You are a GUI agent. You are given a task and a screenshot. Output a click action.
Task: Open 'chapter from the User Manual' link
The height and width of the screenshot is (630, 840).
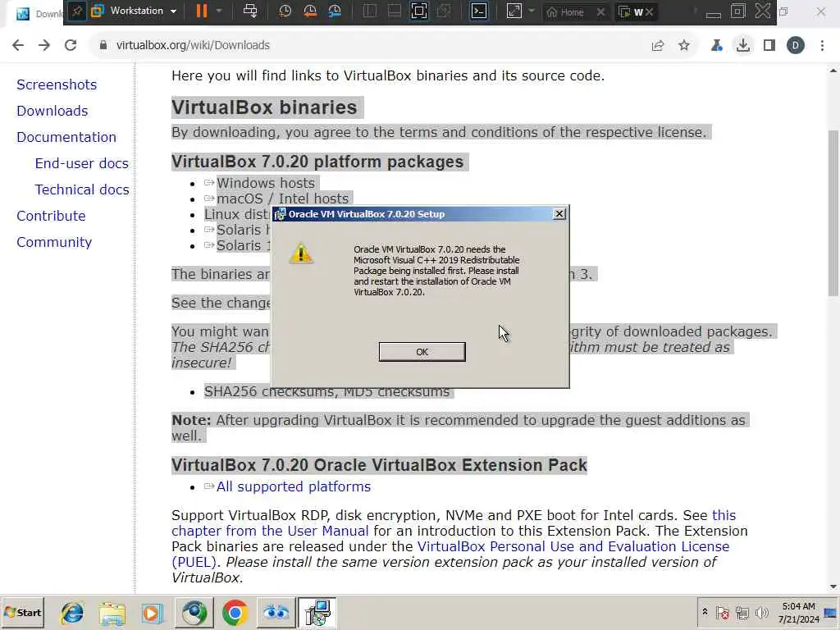(270, 531)
